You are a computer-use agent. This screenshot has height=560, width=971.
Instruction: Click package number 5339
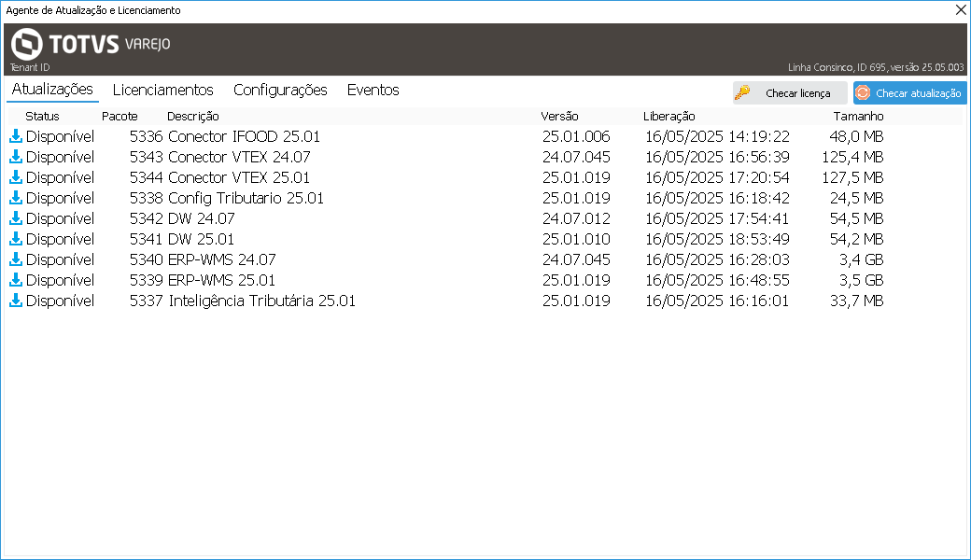147,280
